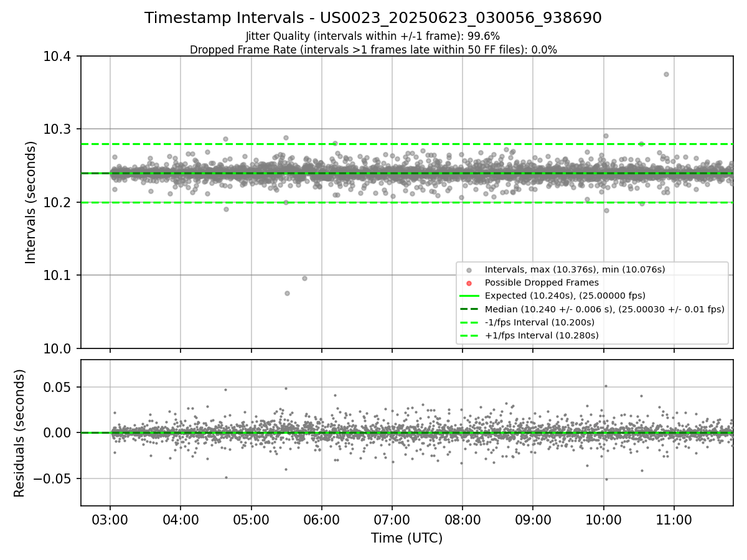This screenshot has height=560, width=747.
Task: Click the 09:00 time tick label
Action: (x=533, y=520)
